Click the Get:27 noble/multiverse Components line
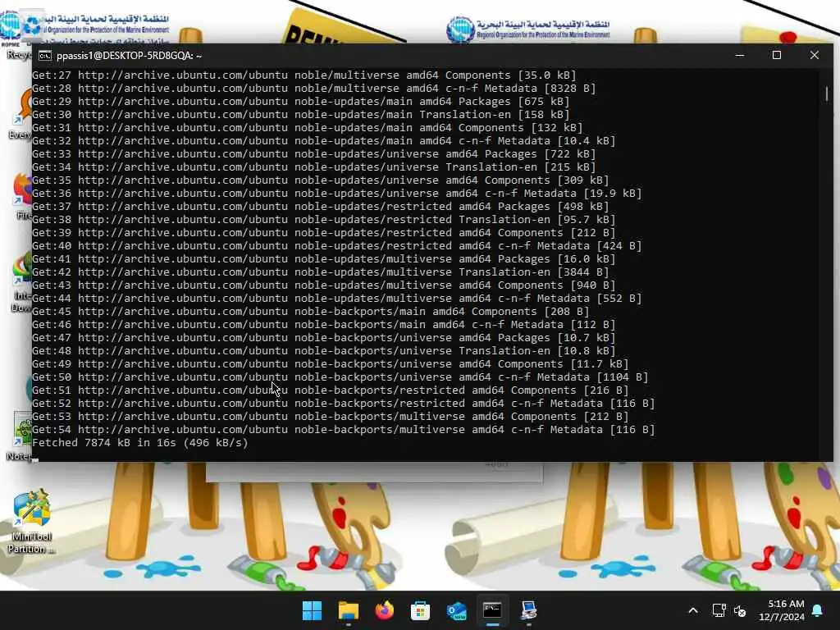840x630 pixels. 304,75
